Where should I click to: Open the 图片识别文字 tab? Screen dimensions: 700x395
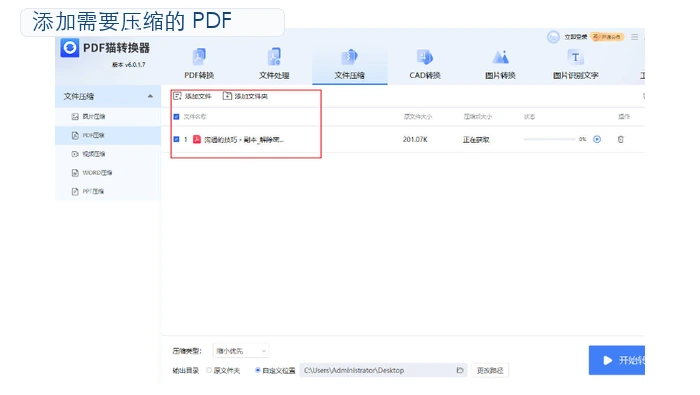pos(575,64)
